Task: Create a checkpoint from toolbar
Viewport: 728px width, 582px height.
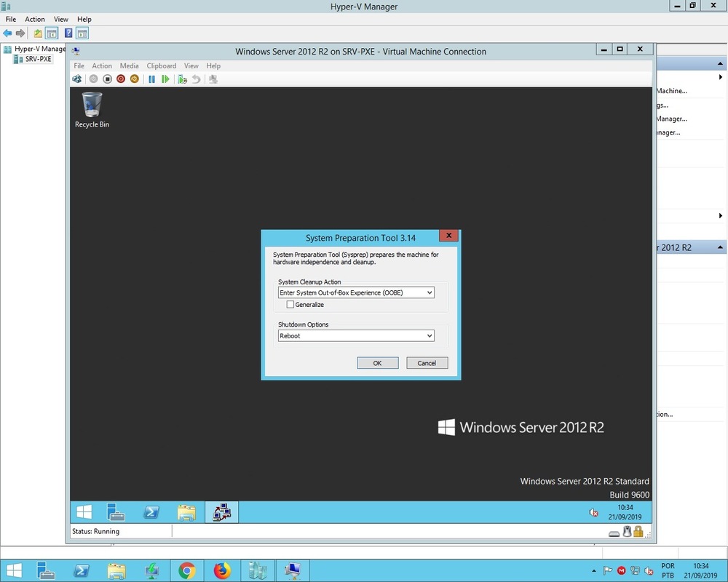Action: pyautogui.click(x=182, y=79)
